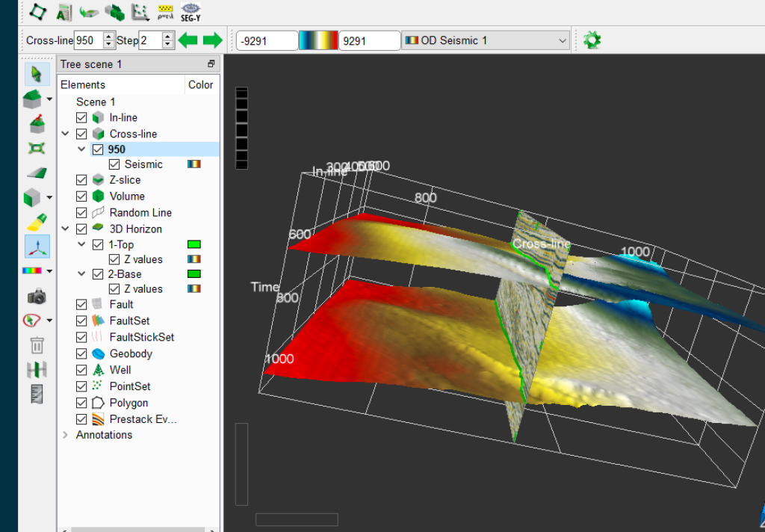This screenshot has width=765, height=532.
Task: Open the attribute set editor icon
Action: pyautogui.click(x=64, y=11)
